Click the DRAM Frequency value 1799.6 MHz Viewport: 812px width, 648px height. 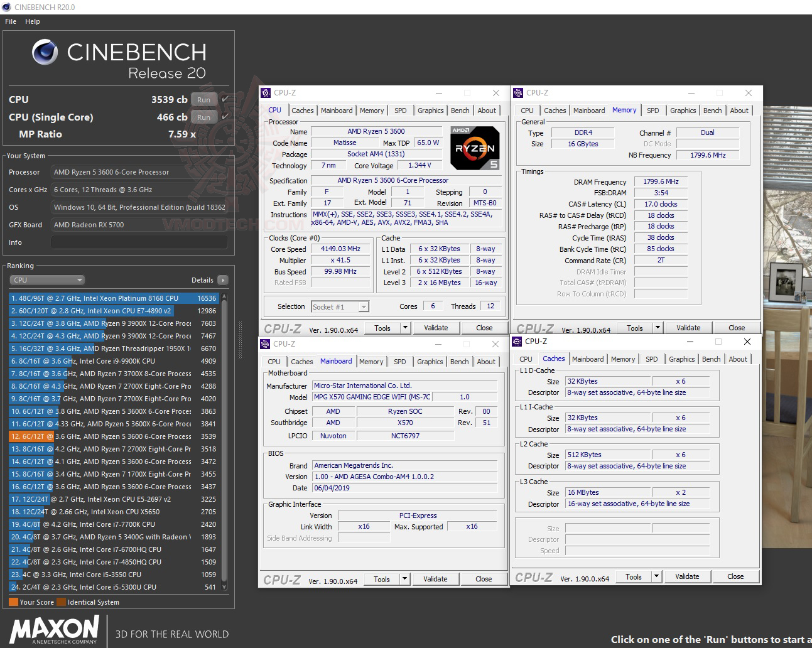pos(661,181)
